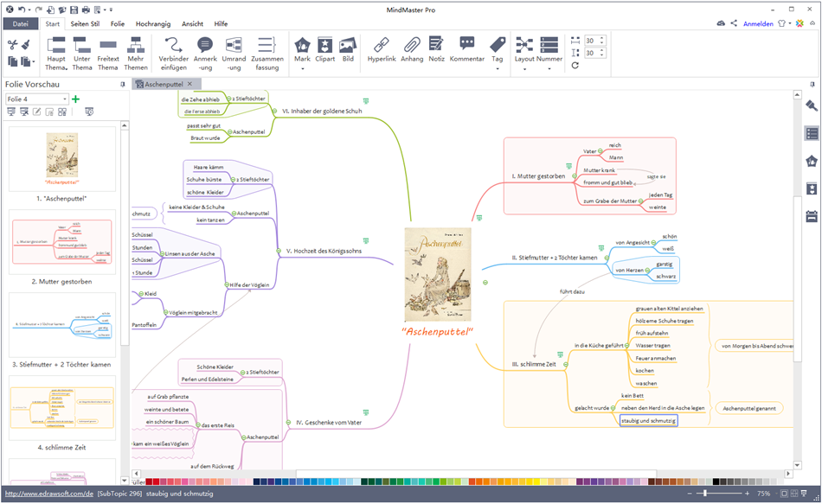Click the Save disk icon

74,10
